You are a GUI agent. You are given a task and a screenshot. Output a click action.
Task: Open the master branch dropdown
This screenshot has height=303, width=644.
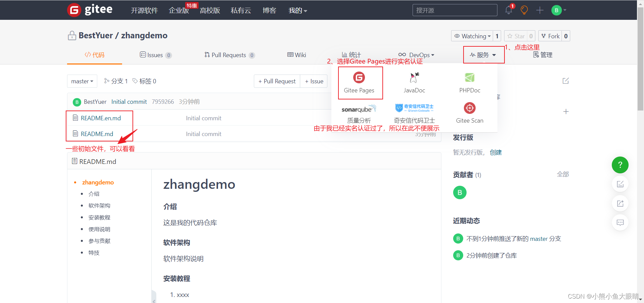tap(82, 81)
